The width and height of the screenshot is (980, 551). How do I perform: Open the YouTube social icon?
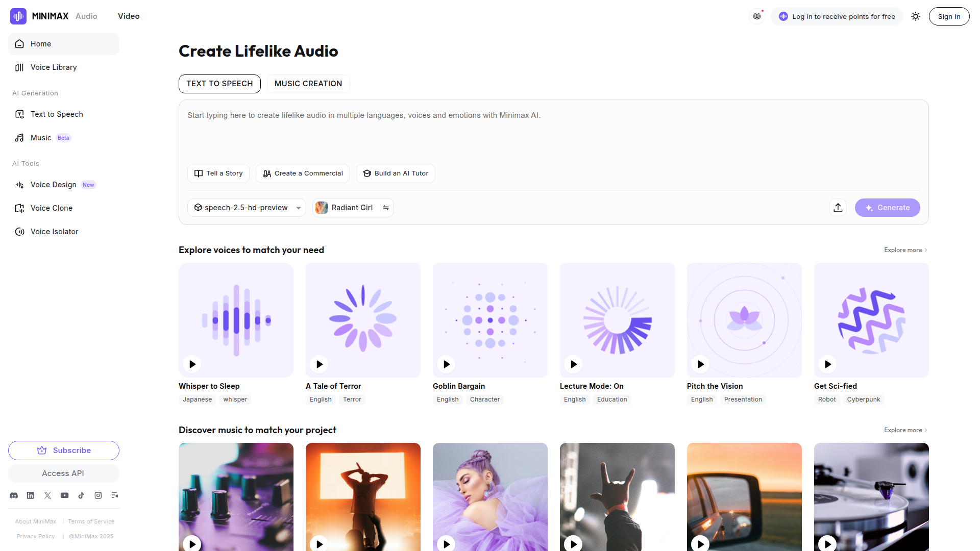64,495
